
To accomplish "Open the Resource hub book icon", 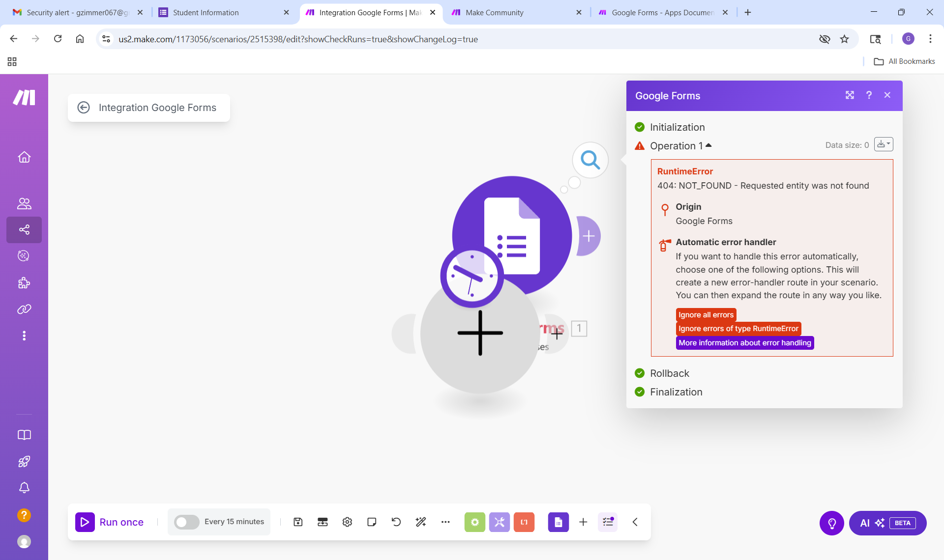I will tap(24, 435).
